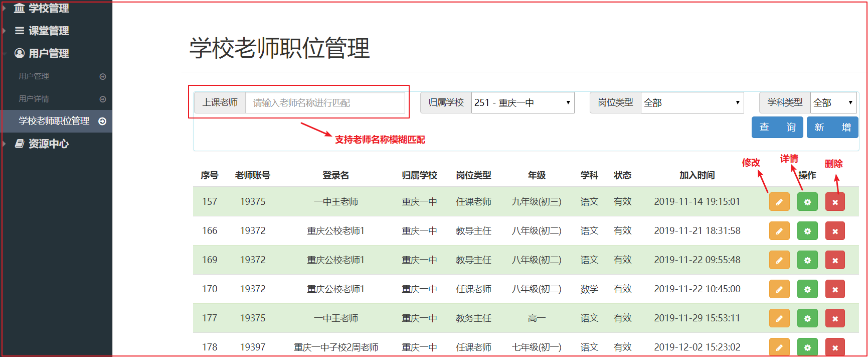This screenshot has width=868, height=357.
Task: Open details gear icon for row 169
Action: [807, 260]
